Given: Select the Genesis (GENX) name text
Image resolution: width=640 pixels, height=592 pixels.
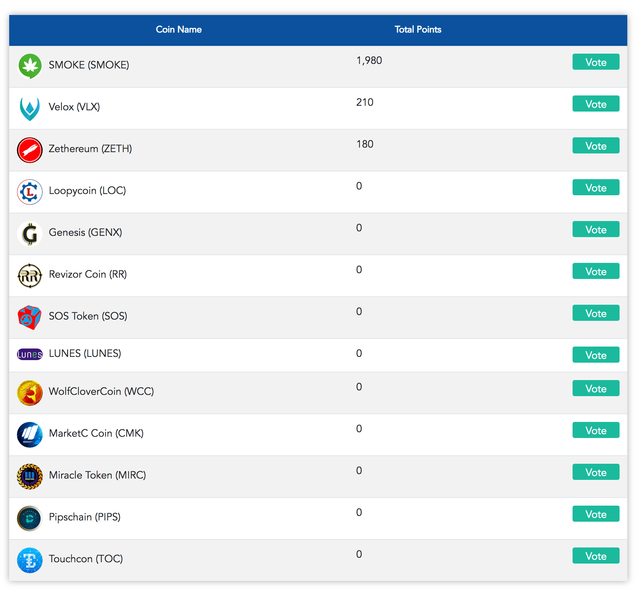Looking at the screenshot, I should (x=85, y=232).
